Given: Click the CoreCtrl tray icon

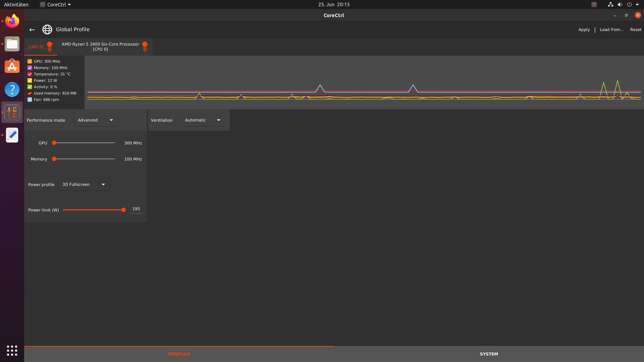Looking at the screenshot, I should (x=594, y=5).
